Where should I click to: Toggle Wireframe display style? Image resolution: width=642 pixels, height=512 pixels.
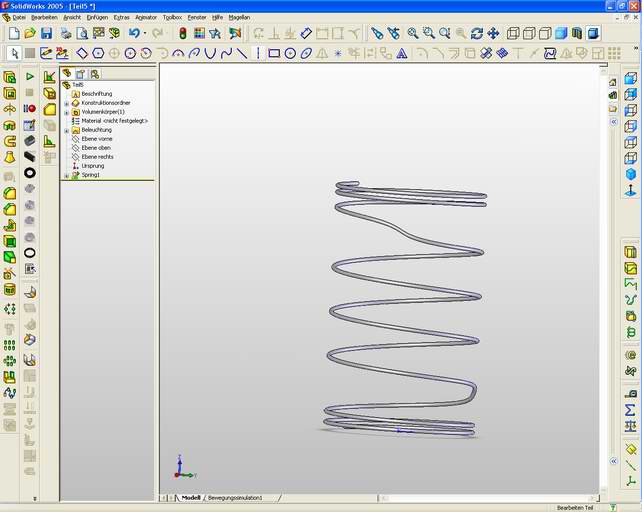(513, 33)
